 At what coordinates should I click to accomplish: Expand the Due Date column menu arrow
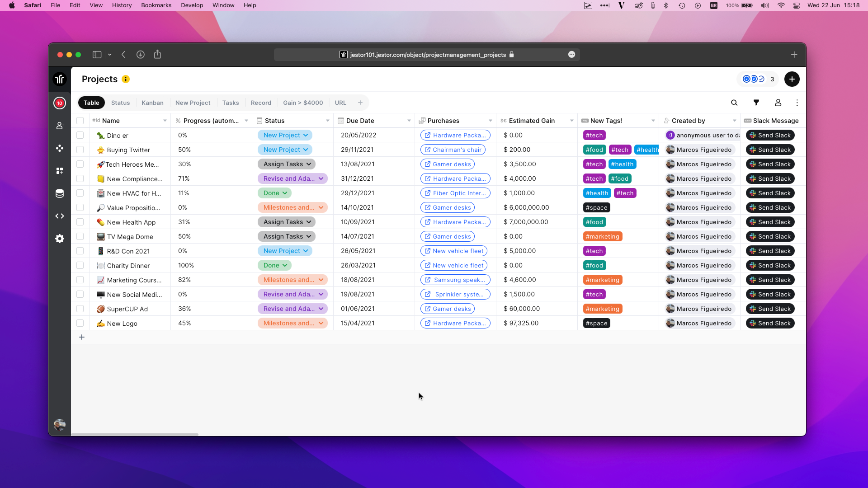[409, 121]
